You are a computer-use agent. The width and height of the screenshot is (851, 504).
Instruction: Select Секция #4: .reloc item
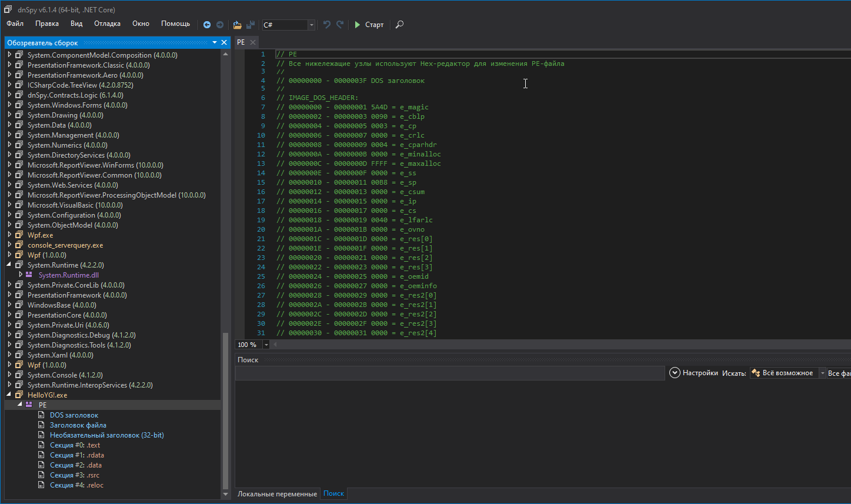76,485
